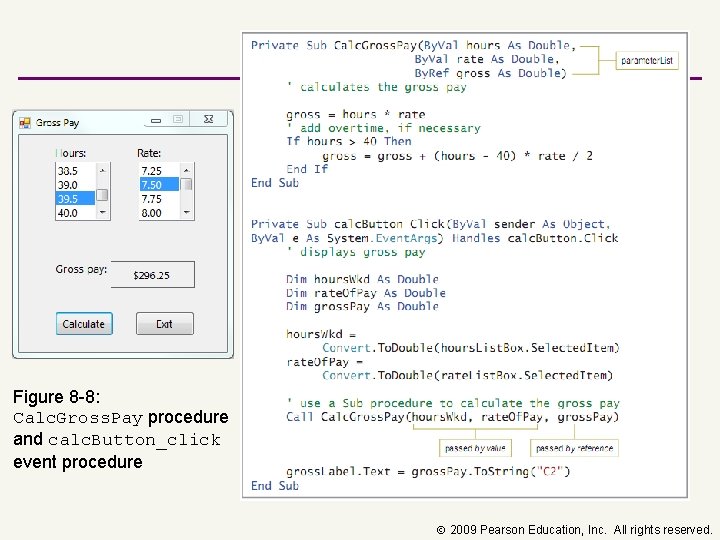Click the 'add overtime, if necessary' comment
Screen dimensions: 720x540
(383, 128)
